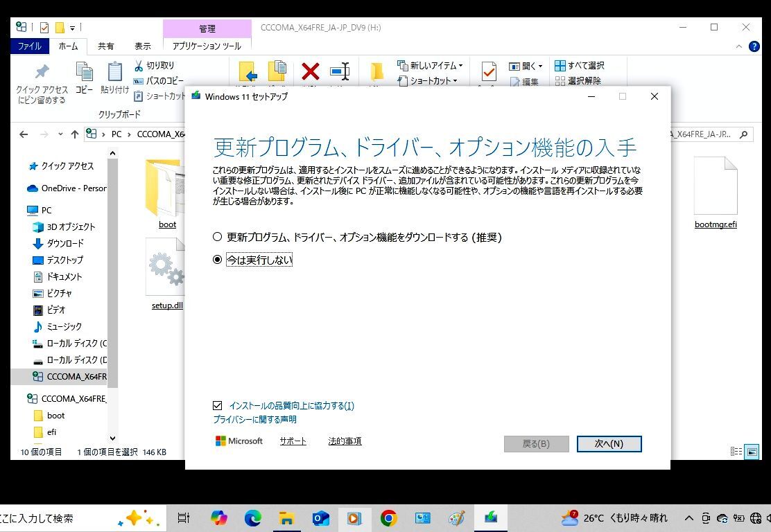The height and width of the screenshot is (532, 771).
Task: Click 選択解除 in the ribbon
Action: (x=578, y=80)
